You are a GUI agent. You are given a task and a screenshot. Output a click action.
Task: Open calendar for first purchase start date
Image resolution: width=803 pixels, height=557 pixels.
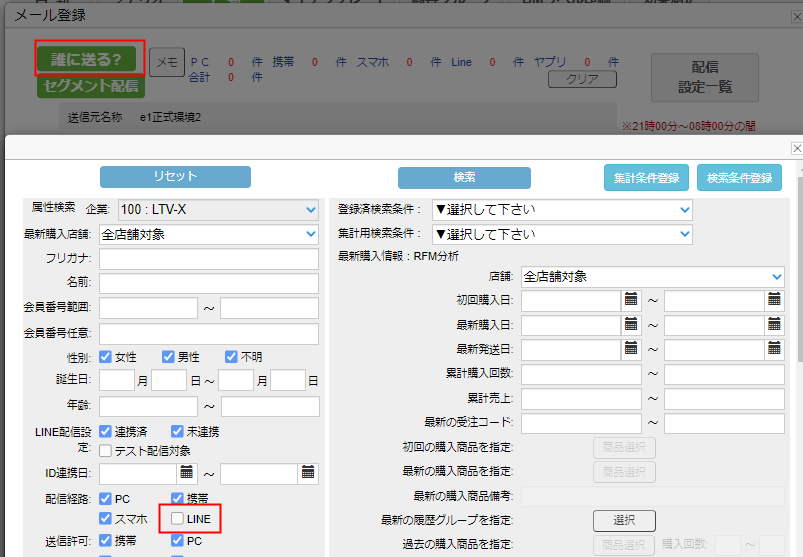coord(631,299)
